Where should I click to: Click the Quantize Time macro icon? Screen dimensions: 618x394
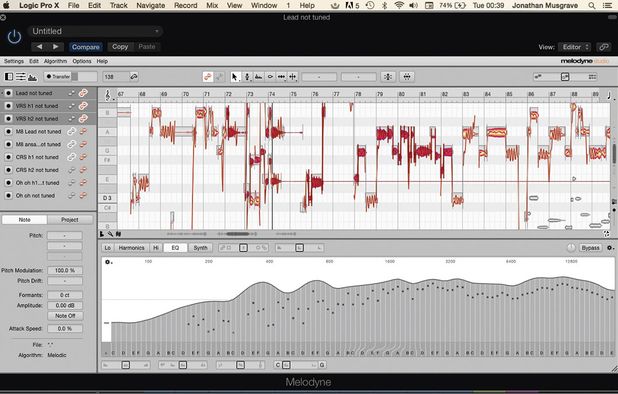click(407, 77)
